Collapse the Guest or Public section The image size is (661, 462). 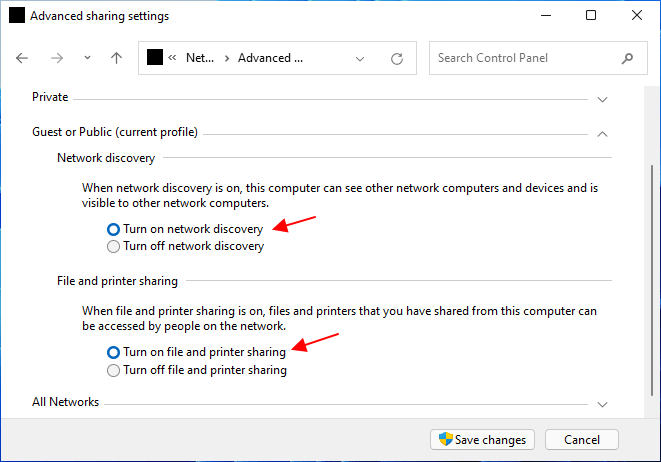(602, 133)
